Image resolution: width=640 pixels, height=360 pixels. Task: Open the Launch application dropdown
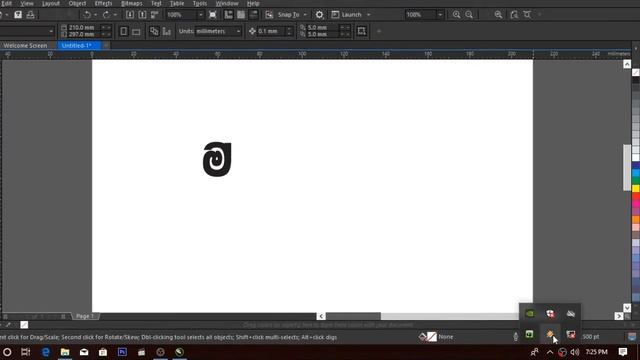point(351,15)
